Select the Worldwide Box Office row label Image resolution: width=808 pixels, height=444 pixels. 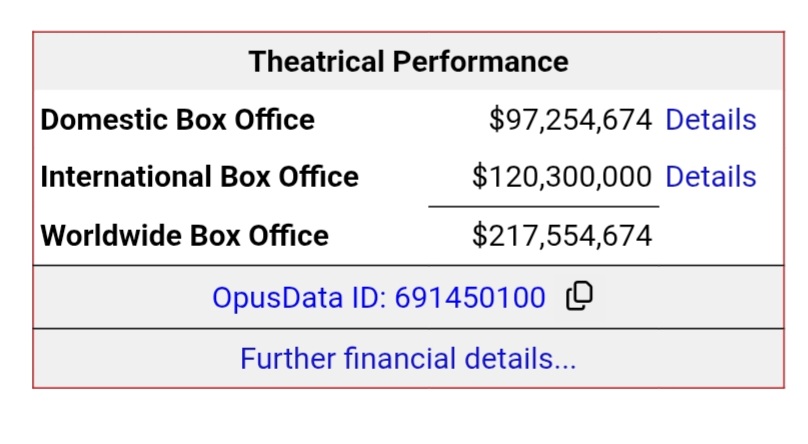[x=184, y=236]
